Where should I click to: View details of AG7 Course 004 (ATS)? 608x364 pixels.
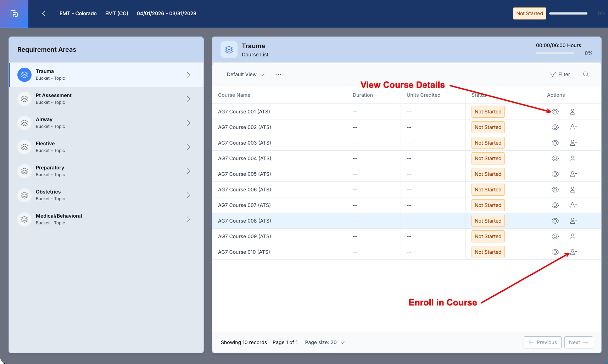[555, 158]
